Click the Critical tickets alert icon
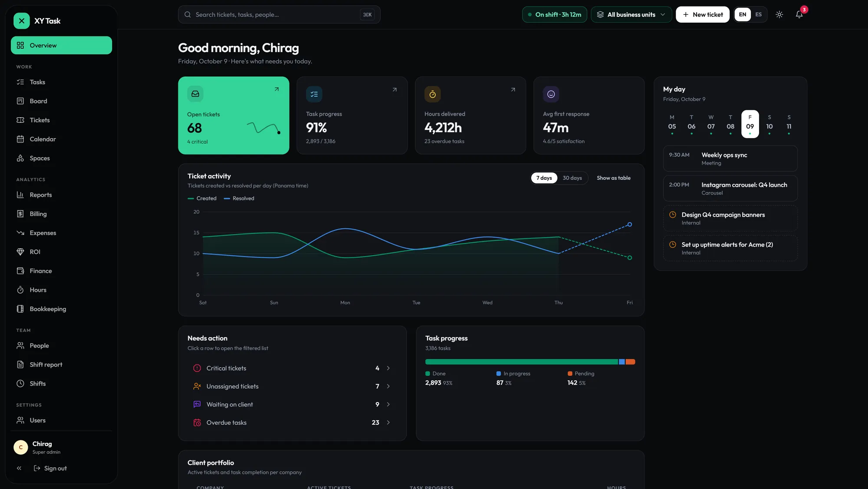Image resolution: width=868 pixels, height=489 pixels. click(x=197, y=368)
